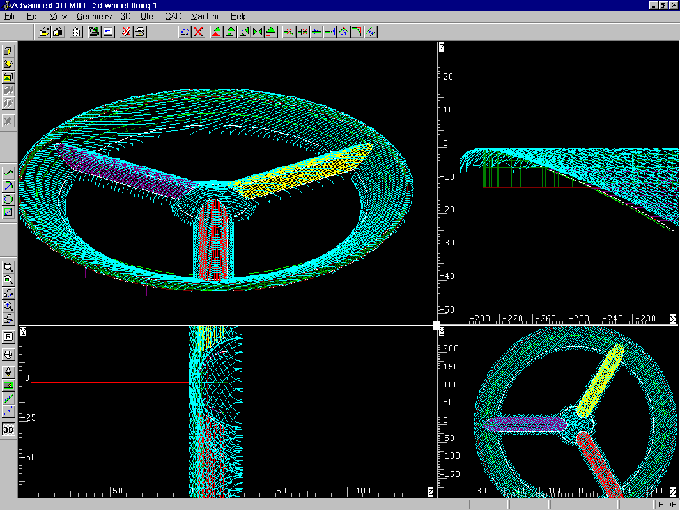Click the S-shaped toolpath icon in the top toolbar
Screen dimensions: 680x510
point(141,32)
